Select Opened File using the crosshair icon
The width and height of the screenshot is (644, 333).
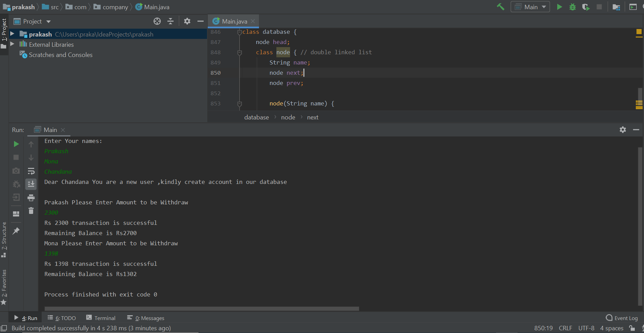[x=157, y=21]
